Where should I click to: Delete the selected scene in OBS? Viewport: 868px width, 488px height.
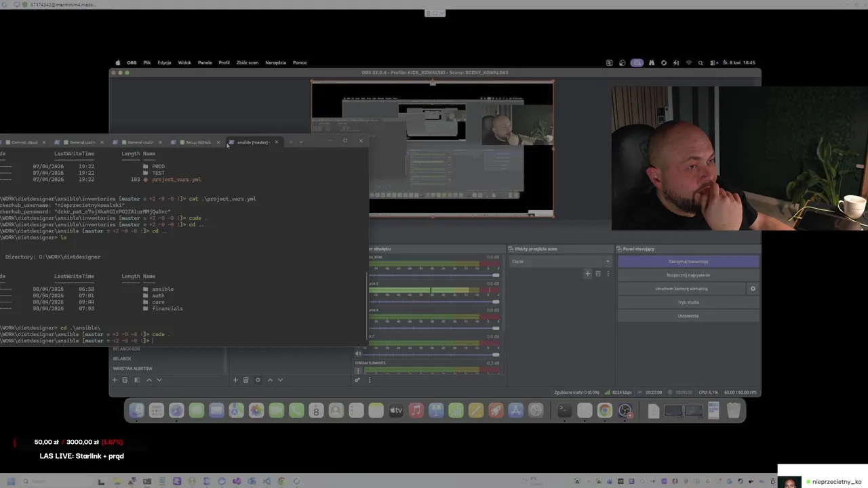[125, 380]
